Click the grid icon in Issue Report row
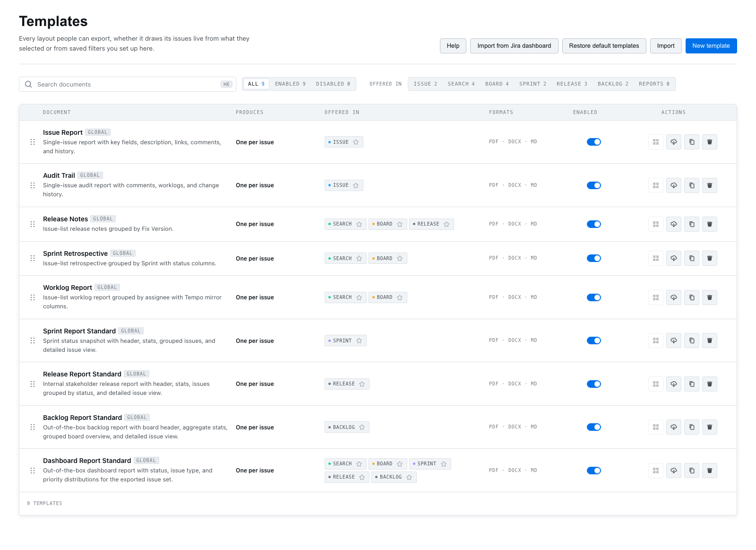The width and height of the screenshot is (756, 550). [655, 142]
